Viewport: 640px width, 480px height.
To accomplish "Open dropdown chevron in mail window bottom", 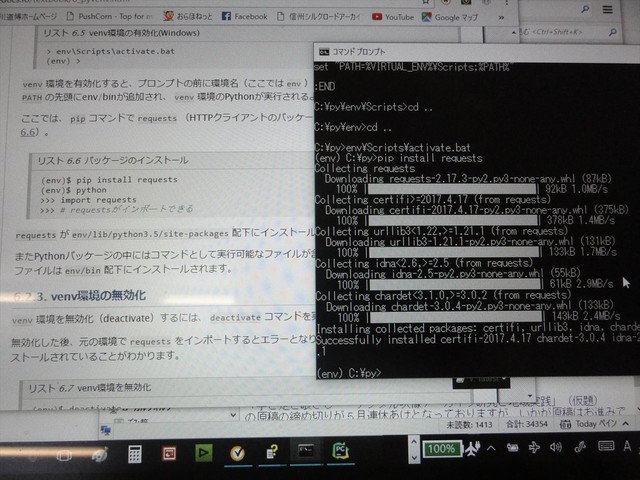I will coord(233,416).
